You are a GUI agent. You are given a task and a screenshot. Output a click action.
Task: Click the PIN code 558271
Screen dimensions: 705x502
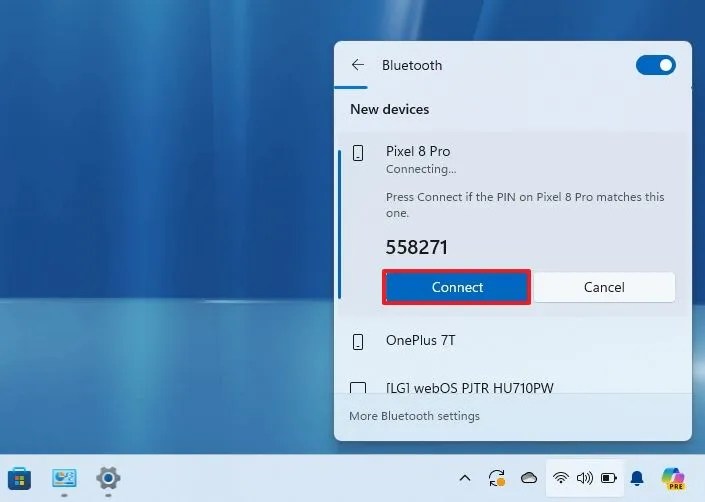pyautogui.click(x=417, y=247)
